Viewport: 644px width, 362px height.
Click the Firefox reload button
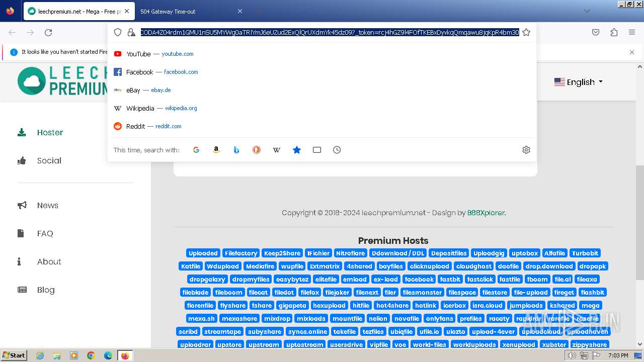pyautogui.click(x=48, y=32)
